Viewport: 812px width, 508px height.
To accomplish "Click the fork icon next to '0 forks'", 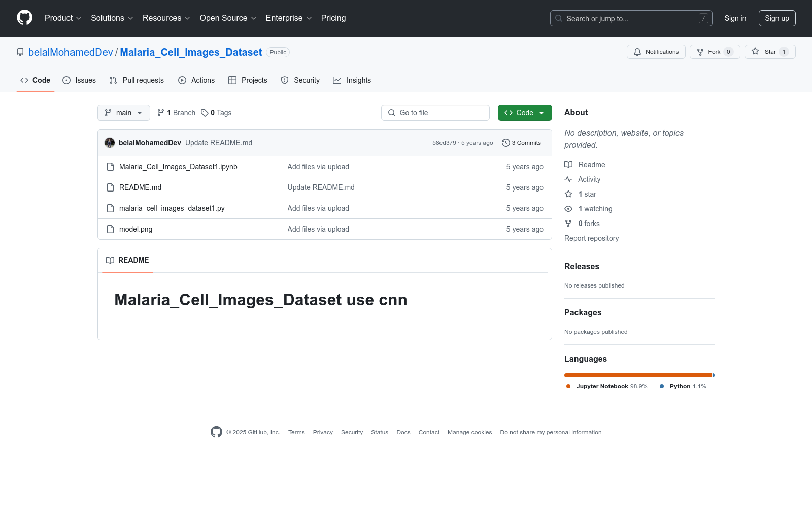I will [568, 224].
